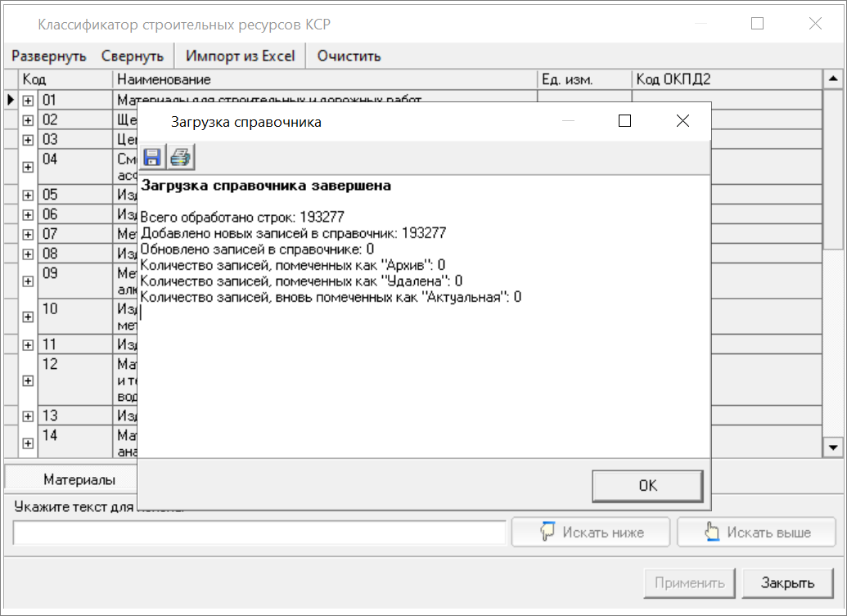847x616 pixels.
Task: Expand the row with code 05
Action: pos(28,196)
